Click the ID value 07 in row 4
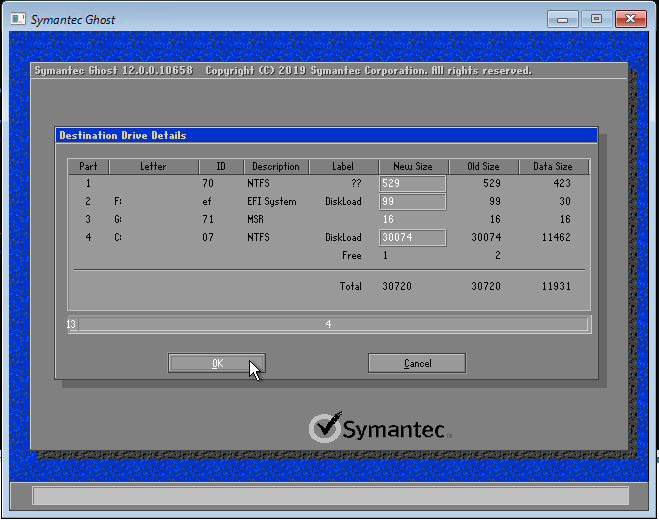 coord(208,237)
